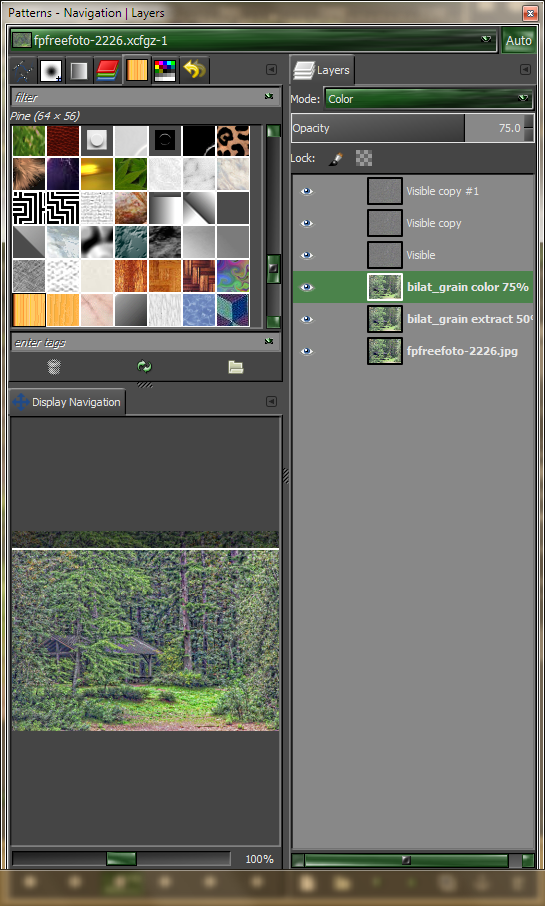Open the Undo History tab

click(x=194, y=70)
